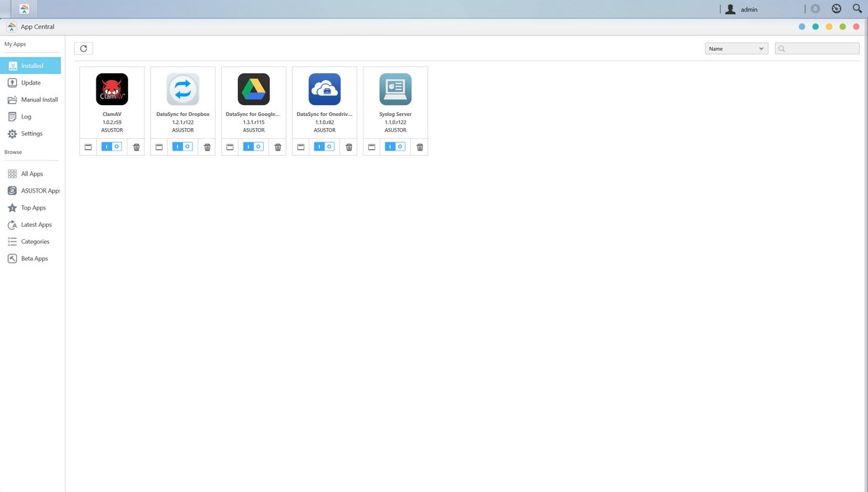Uninstall DataSync for Google via trash icon
868x492 pixels.
[x=278, y=147]
